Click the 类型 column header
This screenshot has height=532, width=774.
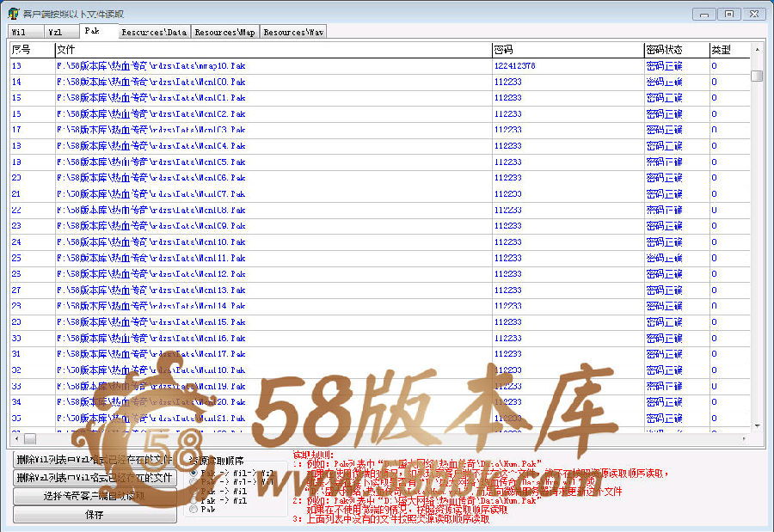coord(729,50)
